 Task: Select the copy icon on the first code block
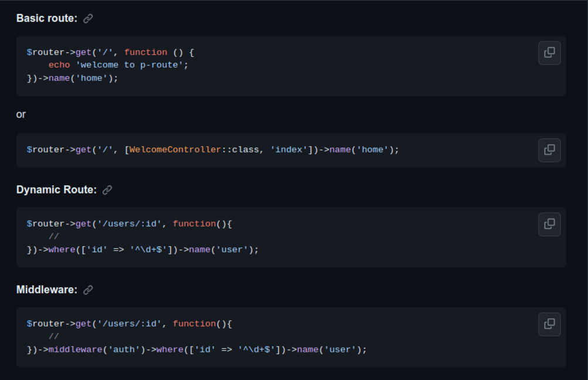(x=549, y=52)
